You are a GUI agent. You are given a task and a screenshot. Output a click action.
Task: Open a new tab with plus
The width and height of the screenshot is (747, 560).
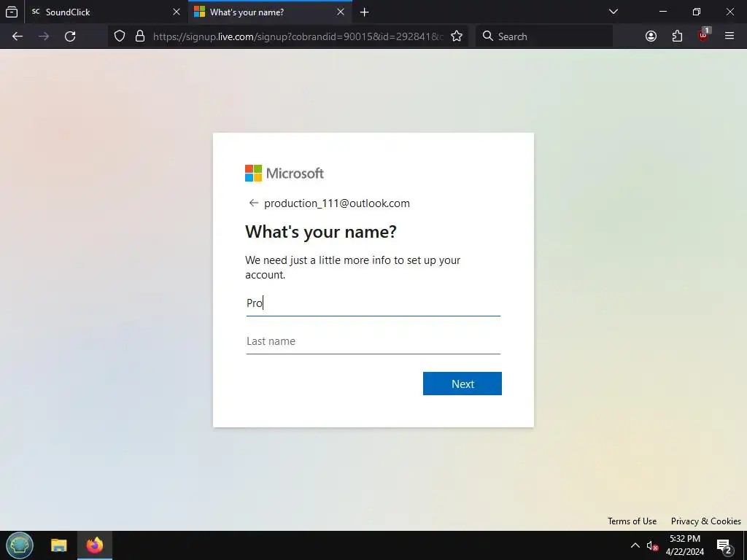pyautogui.click(x=365, y=12)
